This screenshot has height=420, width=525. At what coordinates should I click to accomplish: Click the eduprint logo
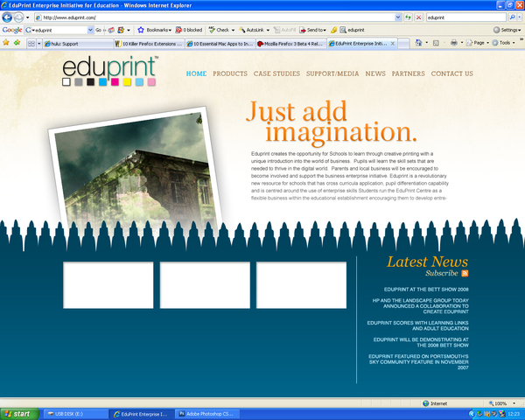pyautogui.click(x=110, y=71)
